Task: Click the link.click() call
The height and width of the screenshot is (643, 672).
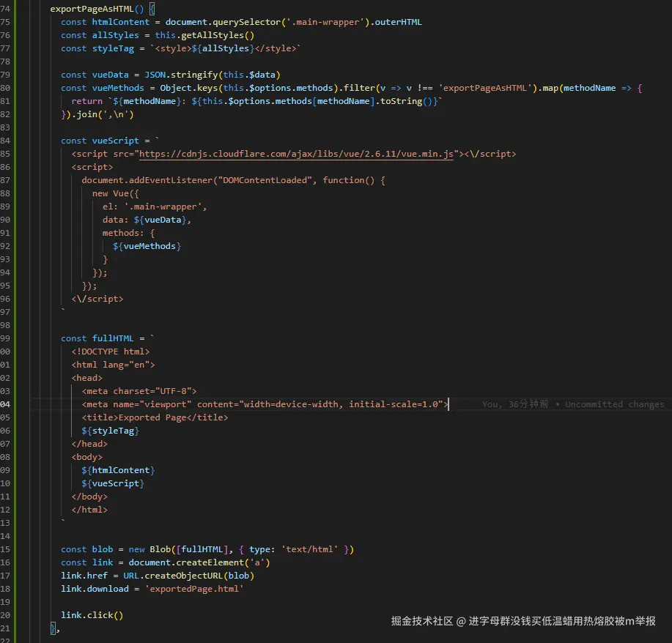Action: 92,615
